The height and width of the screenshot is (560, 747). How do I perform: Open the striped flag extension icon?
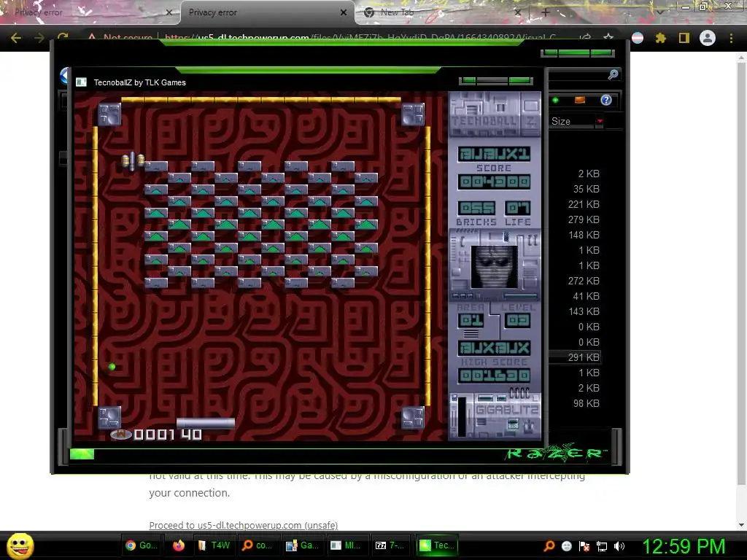(x=638, y=38)
